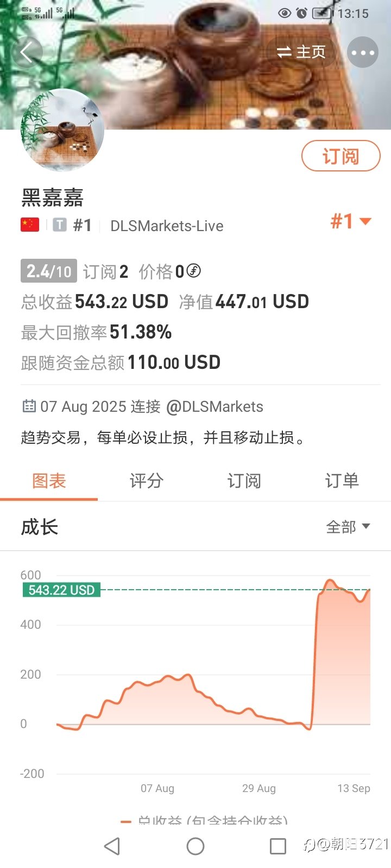Tap the 2.4/10 rating badge
The image size is (391, 868).
(49, 271)
